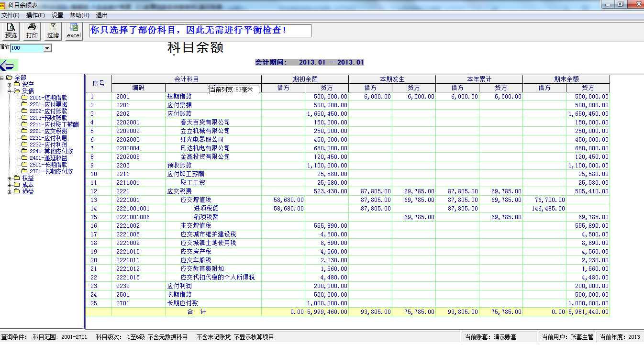Open the 文件(F) menu
This screenshot has height=345, width=644.
11,15
